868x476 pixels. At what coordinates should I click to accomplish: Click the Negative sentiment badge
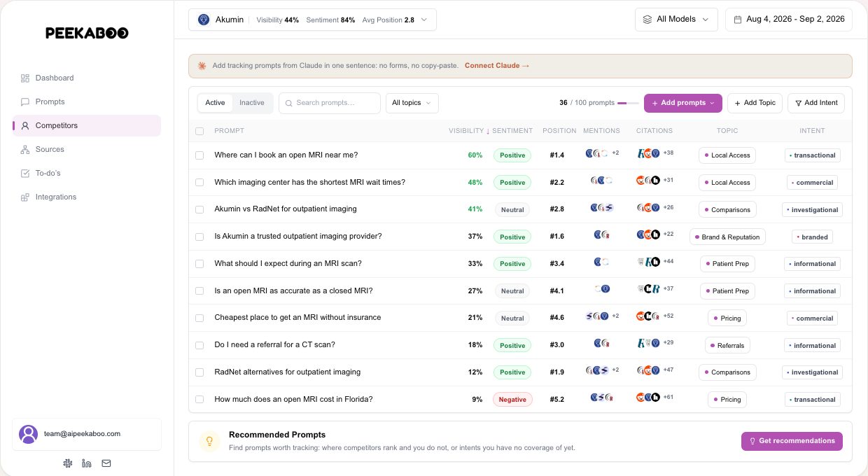[512, 400]
